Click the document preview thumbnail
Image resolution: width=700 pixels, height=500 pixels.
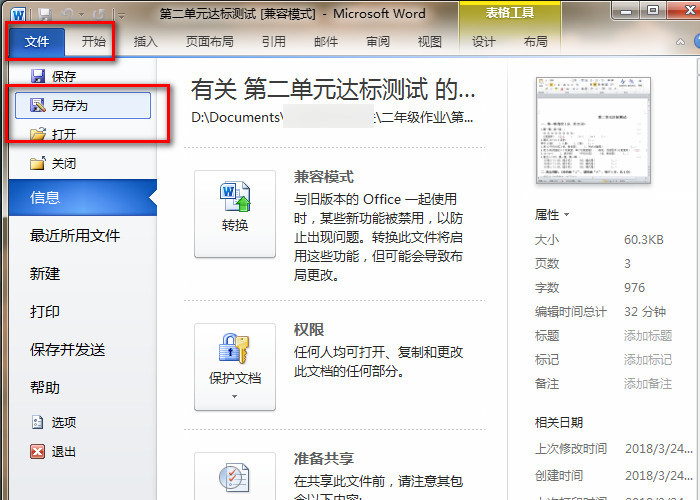(593, 130)
